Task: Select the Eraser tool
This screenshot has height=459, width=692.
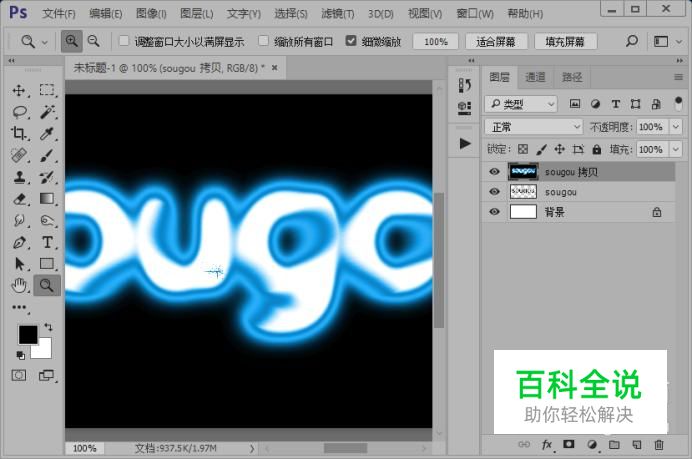Action: 19,199
